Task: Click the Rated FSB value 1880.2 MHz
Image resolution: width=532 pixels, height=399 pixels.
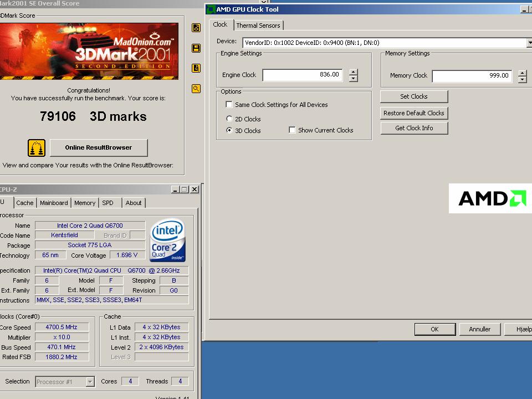Action: point(62,357)
